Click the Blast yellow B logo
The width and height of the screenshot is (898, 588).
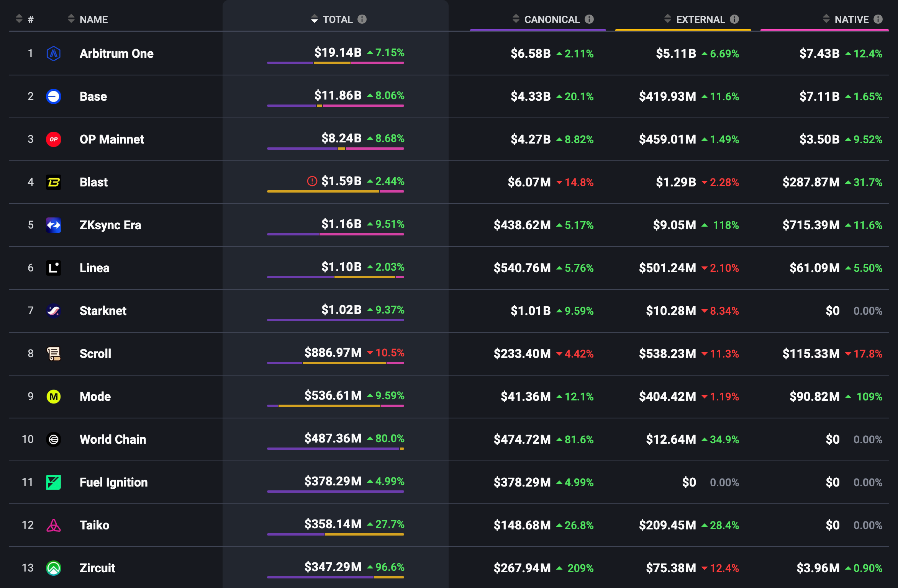54,182
